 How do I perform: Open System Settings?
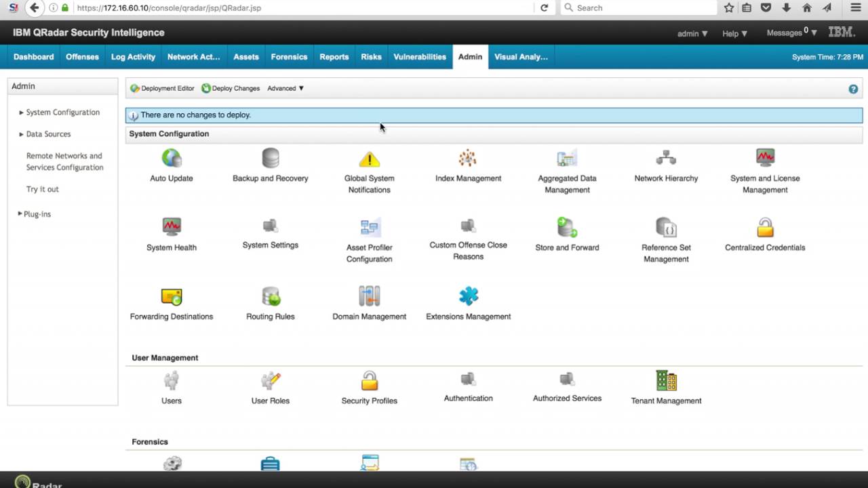pos(271,234)
